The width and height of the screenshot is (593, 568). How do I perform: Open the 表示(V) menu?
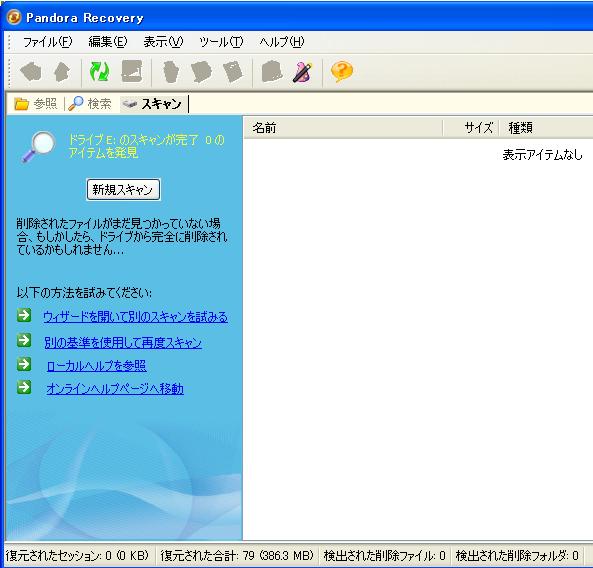(x=163, y=42)
